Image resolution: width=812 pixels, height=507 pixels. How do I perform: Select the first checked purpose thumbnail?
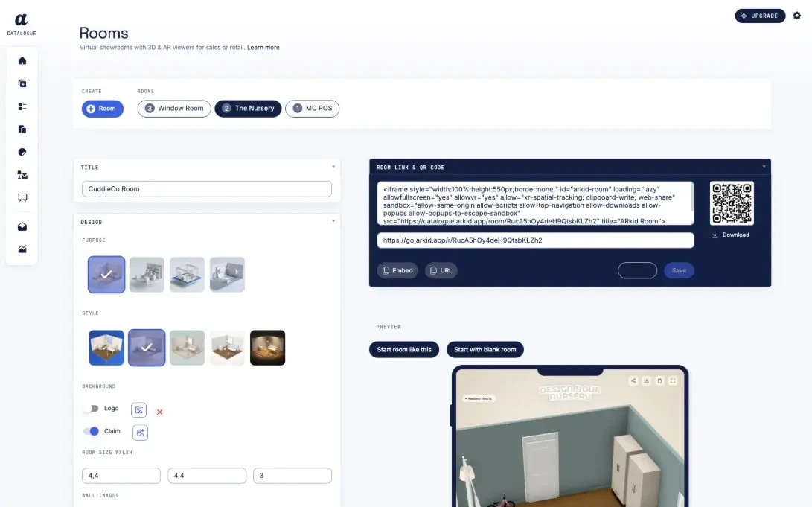(106, 275)
